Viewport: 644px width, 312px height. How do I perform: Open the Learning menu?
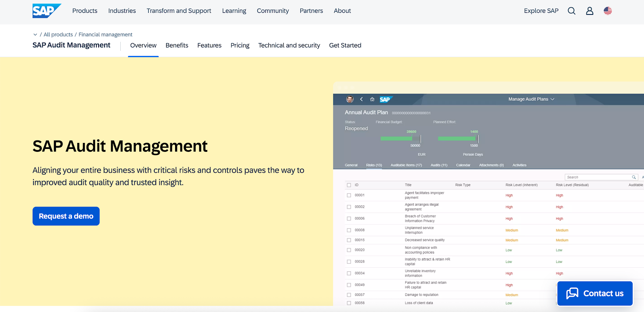point(234,11)
